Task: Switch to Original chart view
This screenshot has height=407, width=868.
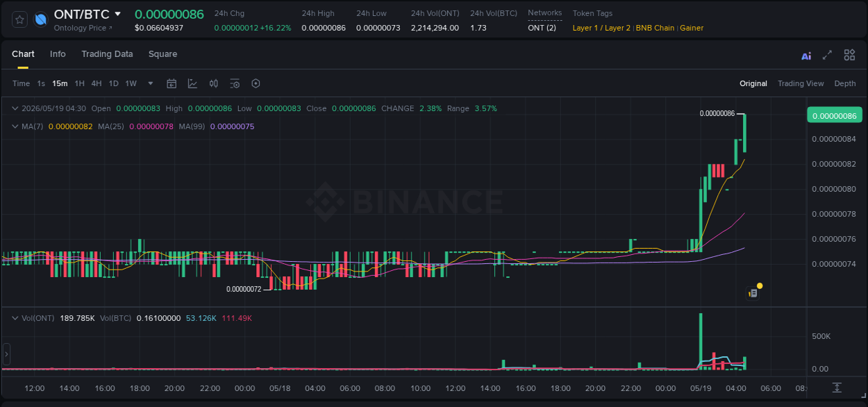Action: tap(753, 83)
